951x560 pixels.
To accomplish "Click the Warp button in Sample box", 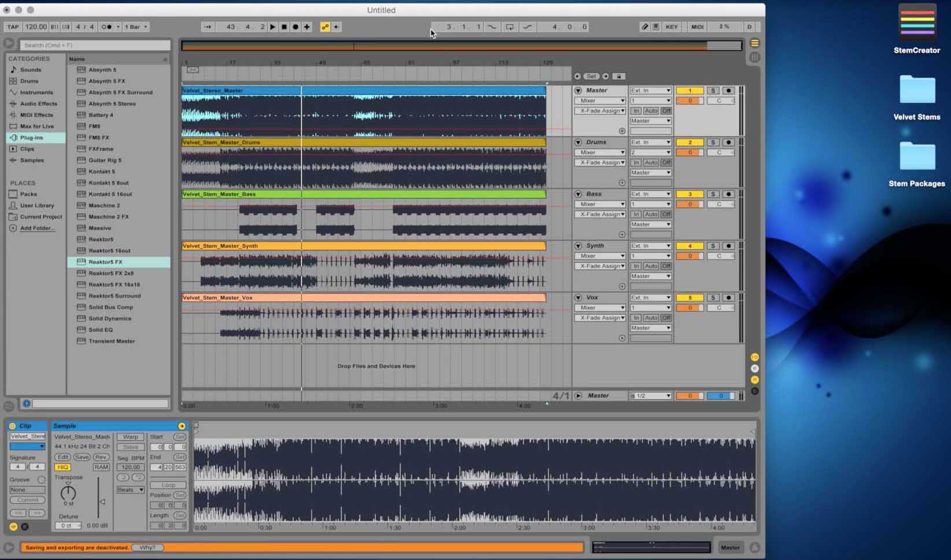I will [x=131, y=437].
